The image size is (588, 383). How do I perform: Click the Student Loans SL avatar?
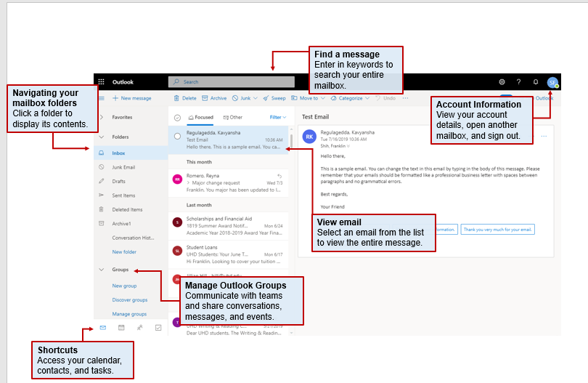(177, 251)
